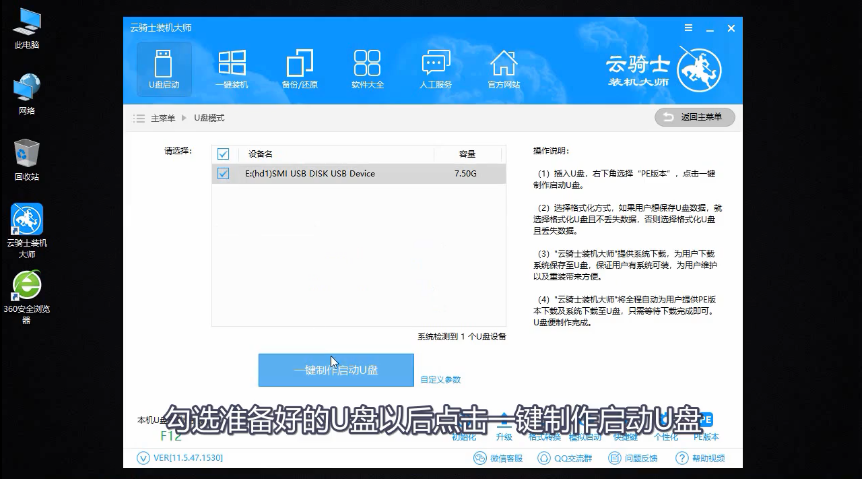
Task: Go to 主菜单 in the breadcrumb
Action: [x=163, y=118]
